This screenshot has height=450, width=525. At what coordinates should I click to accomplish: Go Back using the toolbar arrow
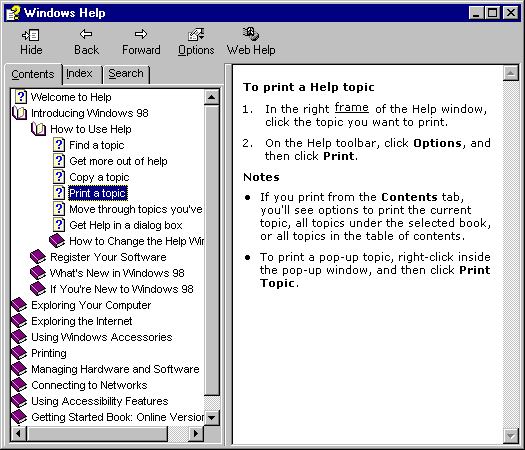(x=86, y=42)
